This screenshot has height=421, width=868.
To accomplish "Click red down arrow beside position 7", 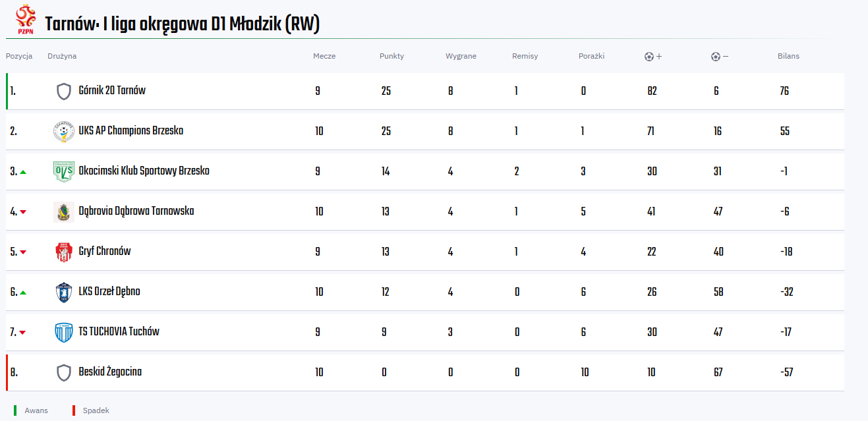I will [23, 333].
